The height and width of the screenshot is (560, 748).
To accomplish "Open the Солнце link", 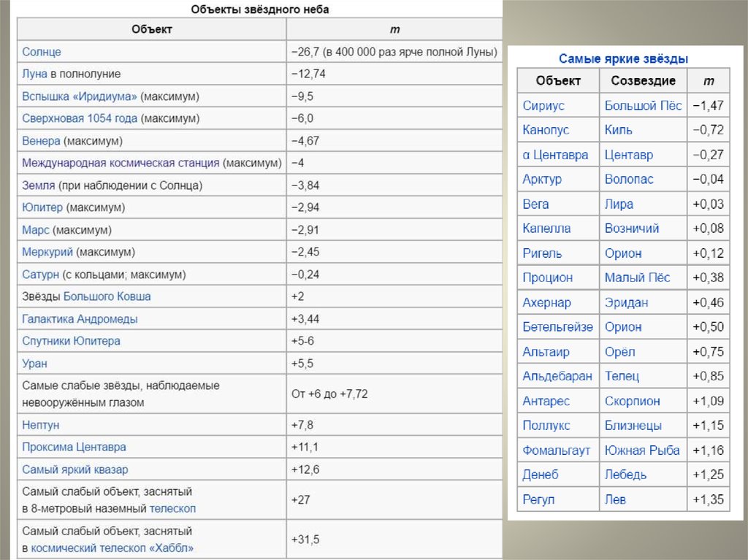I will click(x=42, y=52).
